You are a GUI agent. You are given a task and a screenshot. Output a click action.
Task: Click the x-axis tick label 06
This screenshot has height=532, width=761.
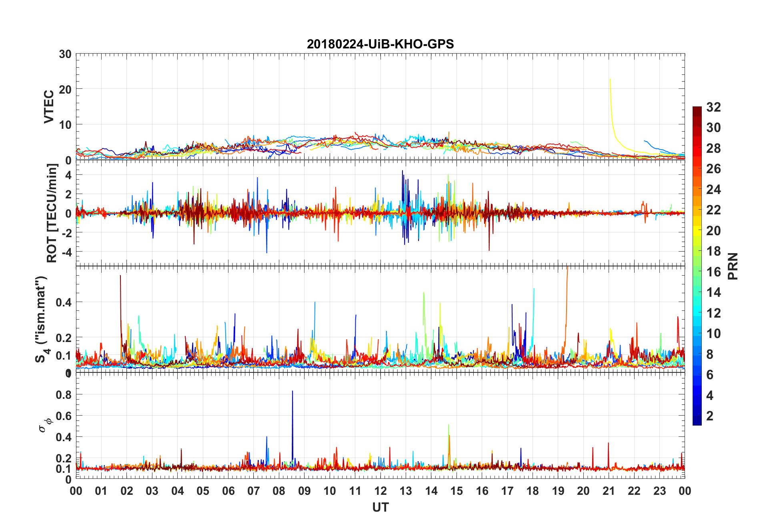point(228,491)
